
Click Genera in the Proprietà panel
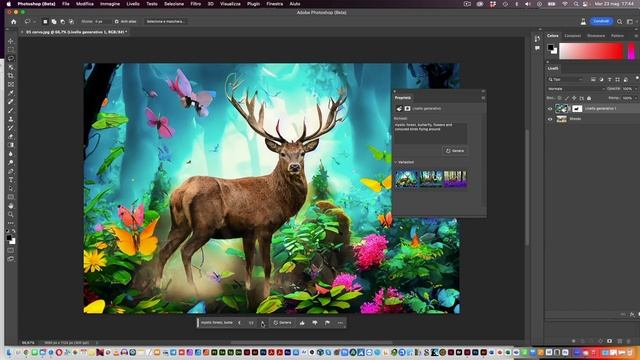(x=456, y=151)
